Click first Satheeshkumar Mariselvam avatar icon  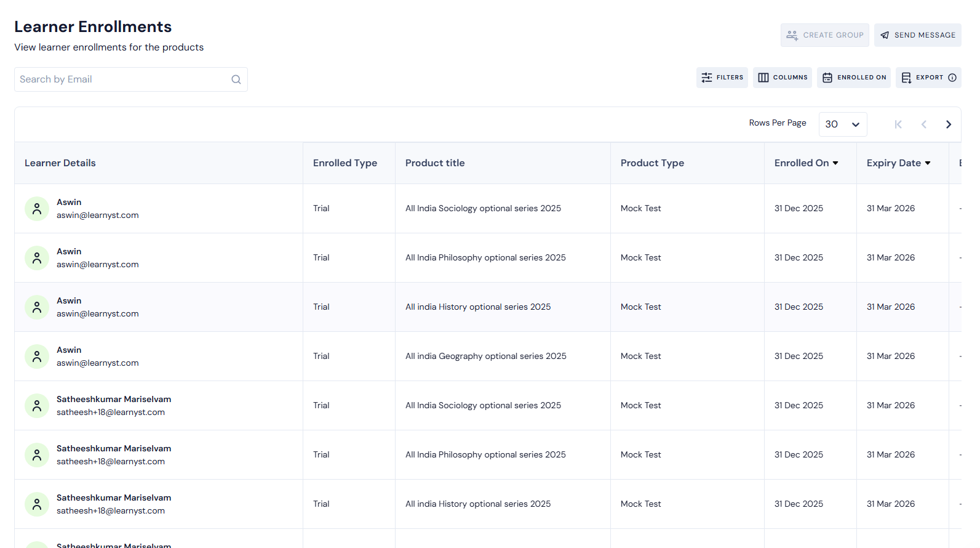(x=37, y=406)
